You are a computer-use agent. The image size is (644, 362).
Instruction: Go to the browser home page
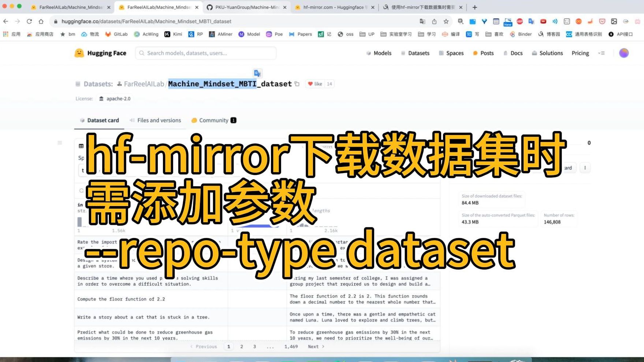coord(41,22)
